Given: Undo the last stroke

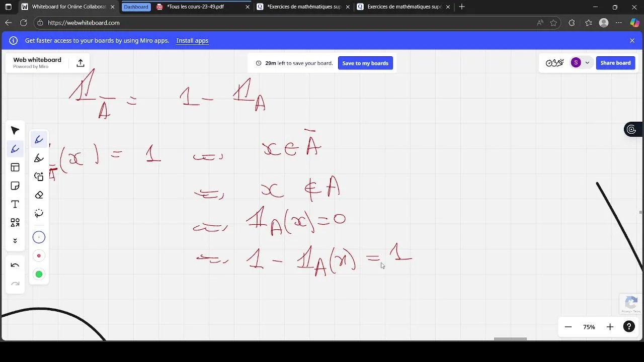Looking at the screenshot, I should [x=15, y=265].
